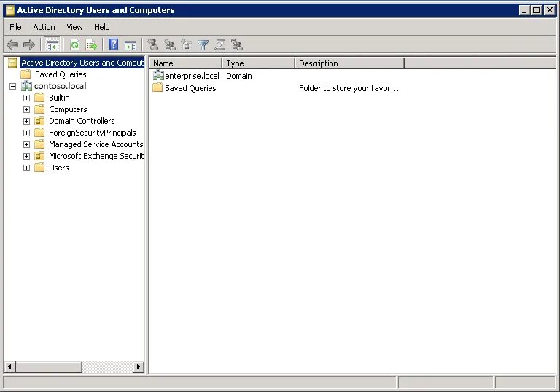Image resolution: width=560 pixels, height=392 pixels.
Task: Open the View menu
Action: coord(74,27)
